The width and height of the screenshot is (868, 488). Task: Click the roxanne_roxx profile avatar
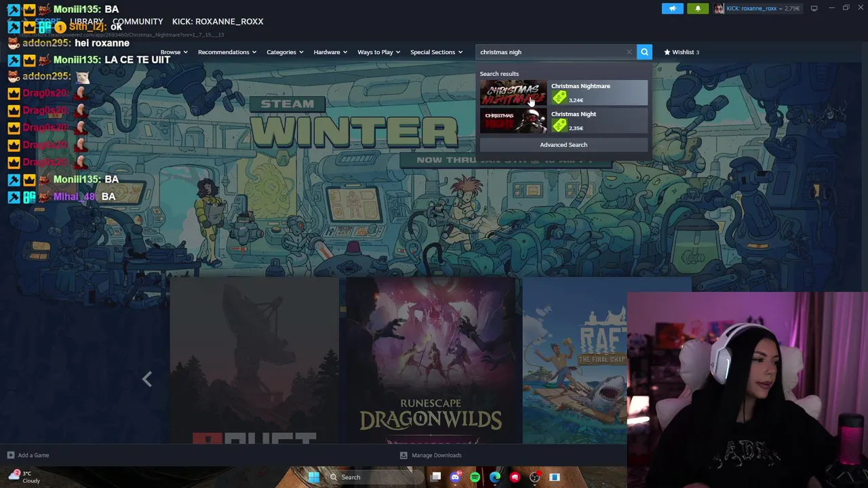tap(719, 8)
